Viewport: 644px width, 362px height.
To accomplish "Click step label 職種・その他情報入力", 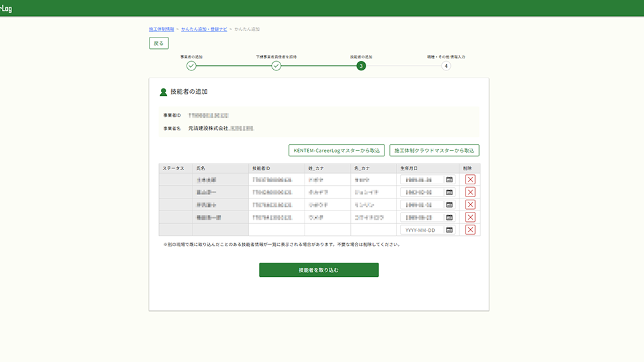I will point(446,57).
